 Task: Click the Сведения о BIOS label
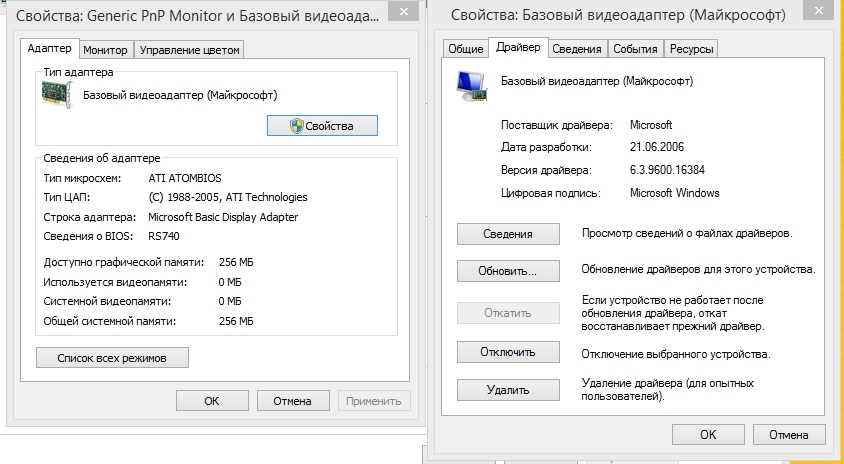pyautogui.click(x=88, y=236)
